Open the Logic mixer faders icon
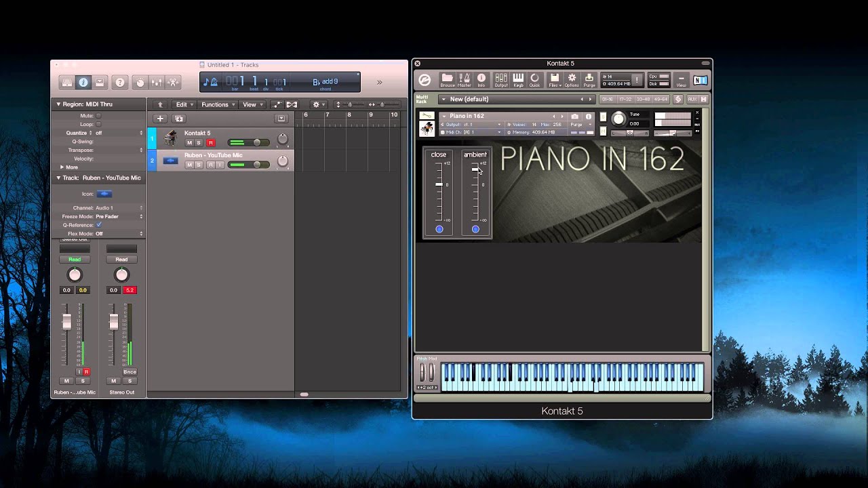Image resolution: width=868 pixels, height=488 pixels. 157,82
